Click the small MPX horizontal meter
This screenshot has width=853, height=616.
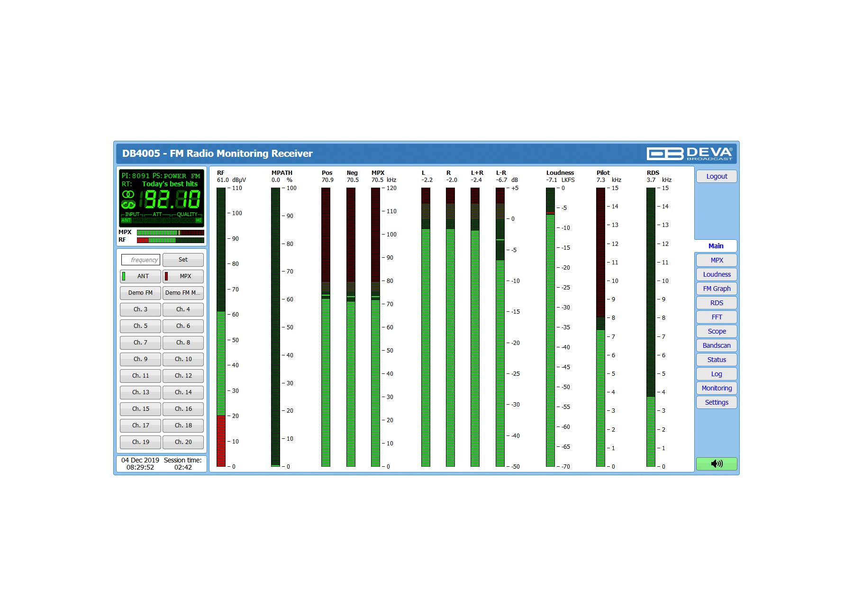(x=171, y=233)
